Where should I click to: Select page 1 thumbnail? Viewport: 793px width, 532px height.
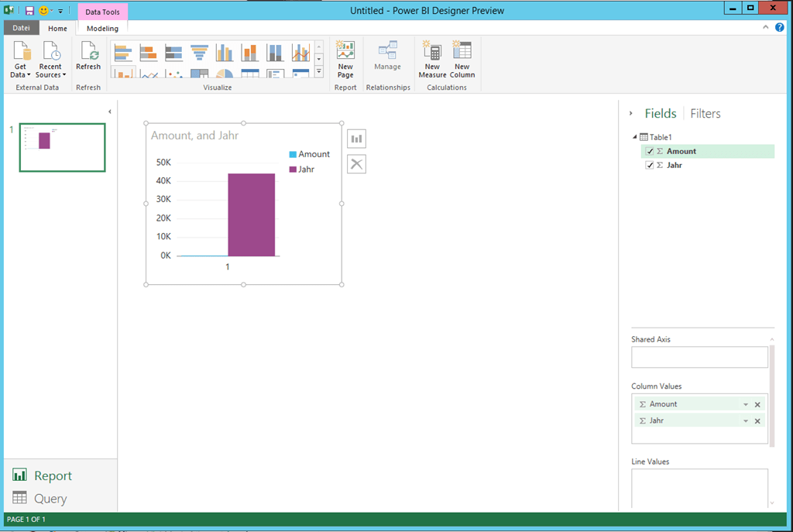click(62, 148)
